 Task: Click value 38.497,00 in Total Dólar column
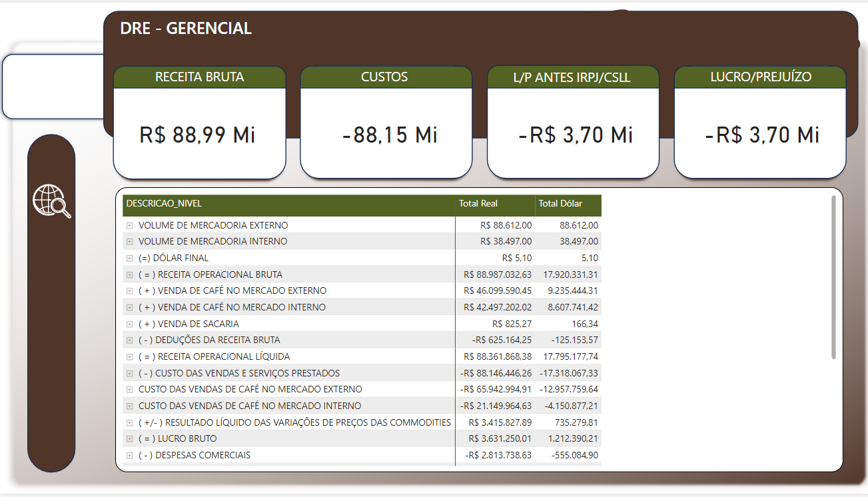[579, 242]
